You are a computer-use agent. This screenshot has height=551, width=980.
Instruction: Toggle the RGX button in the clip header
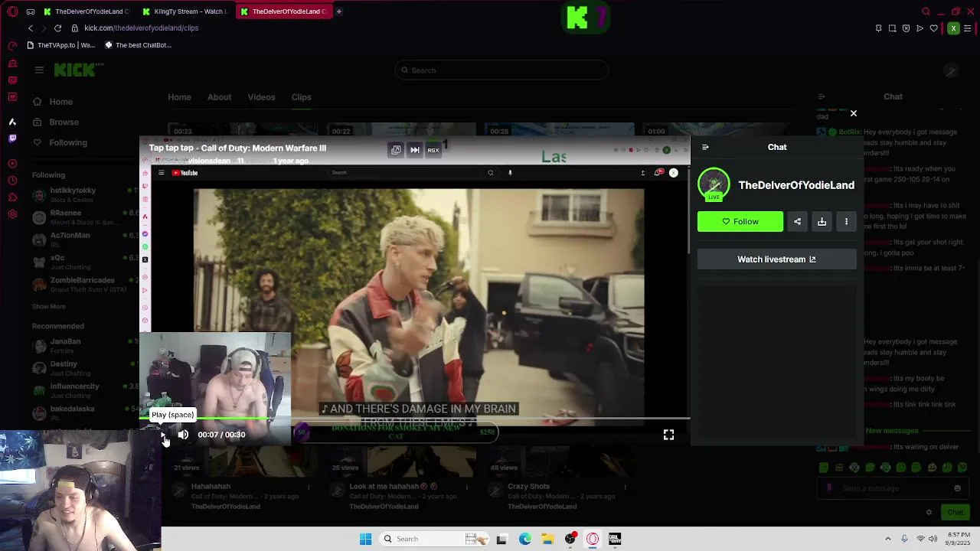coord(433,150)
